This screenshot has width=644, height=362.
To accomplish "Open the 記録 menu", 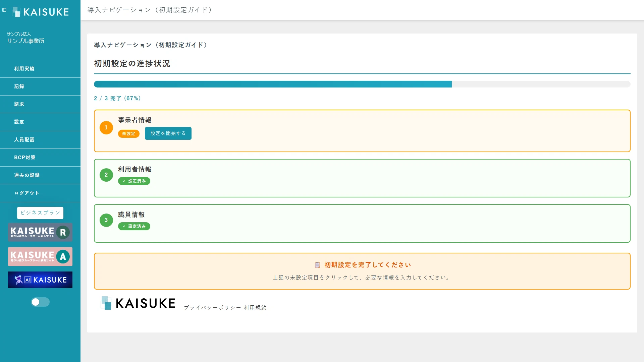I will (40, 86).
